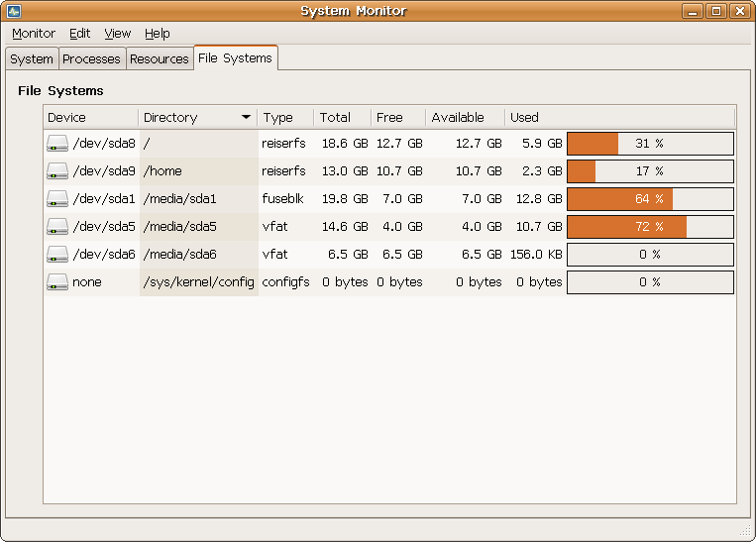This screenshot has width=756, height=542.
Task: Click the drive icon for /dev/sda9
Action: (x=56, y=171)
